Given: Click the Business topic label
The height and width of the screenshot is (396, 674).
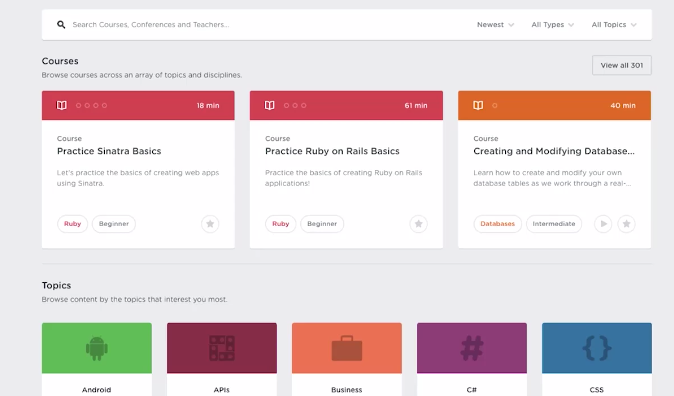Looking at the screenshot, I should coord(347,390).
